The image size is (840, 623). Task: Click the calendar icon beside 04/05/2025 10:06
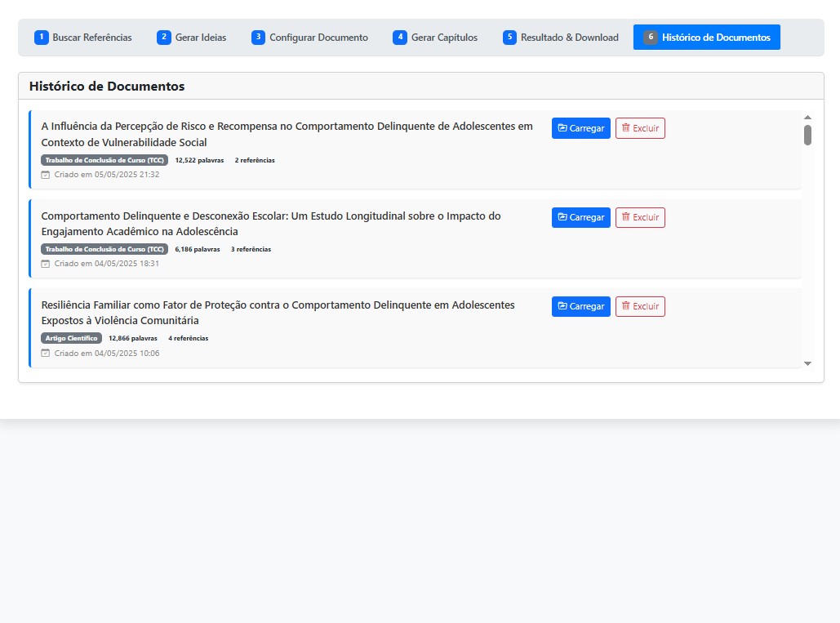46,354
